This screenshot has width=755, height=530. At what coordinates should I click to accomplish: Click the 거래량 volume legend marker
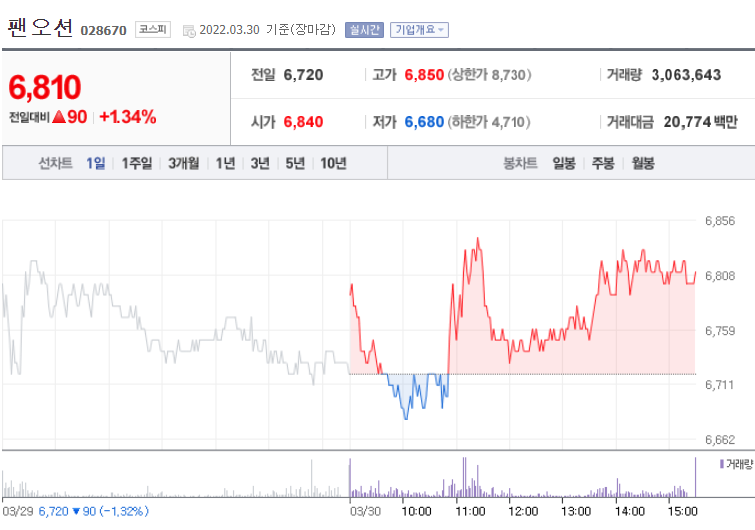(722, 464)
